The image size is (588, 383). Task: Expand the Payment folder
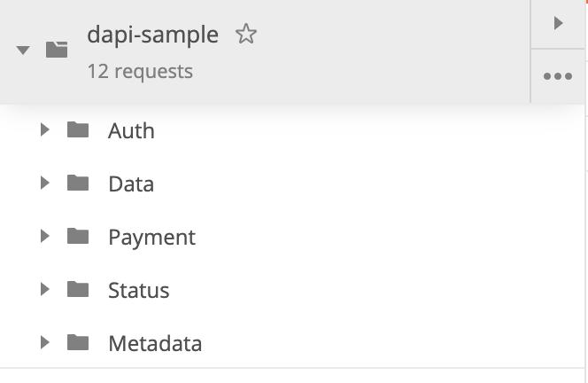(x=45, y=237)
